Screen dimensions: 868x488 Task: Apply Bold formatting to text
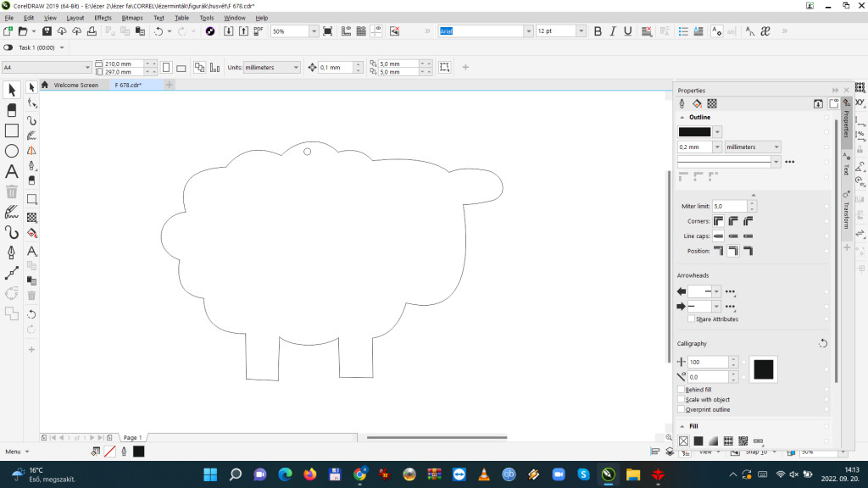point(598,31)
